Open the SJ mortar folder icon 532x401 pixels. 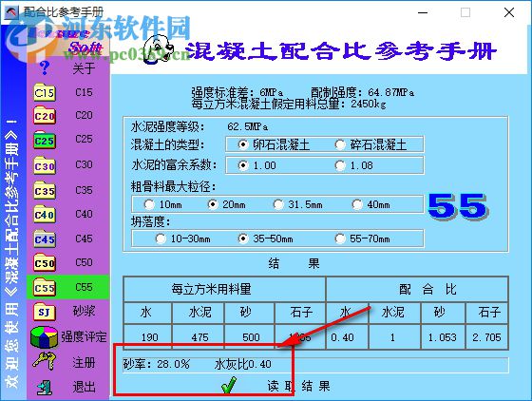point(45,312)
